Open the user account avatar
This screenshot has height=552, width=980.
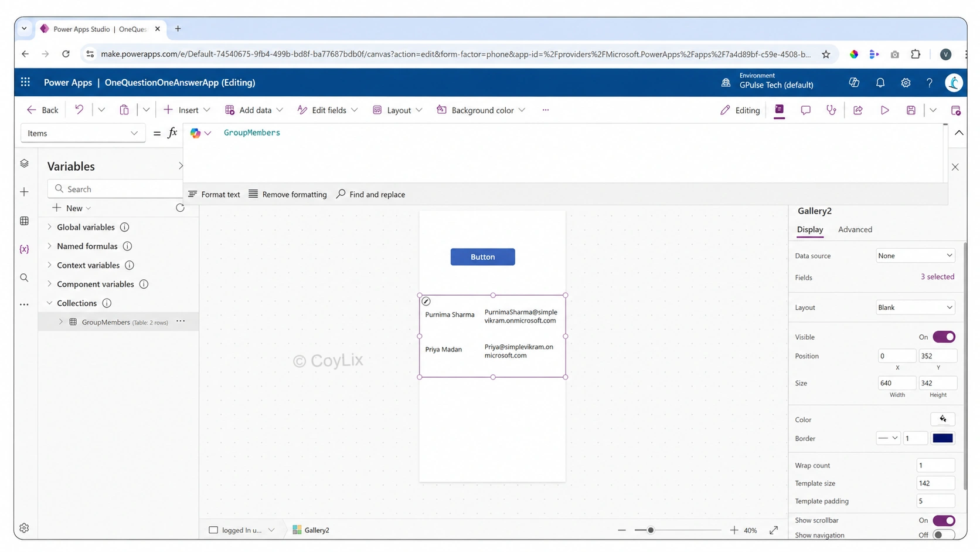954,83
